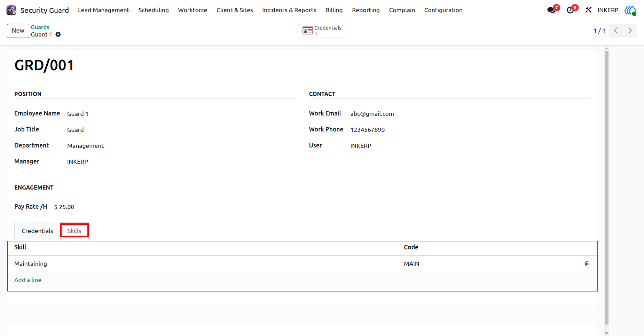Click the vertical scrollbar

tap(606, 188)
